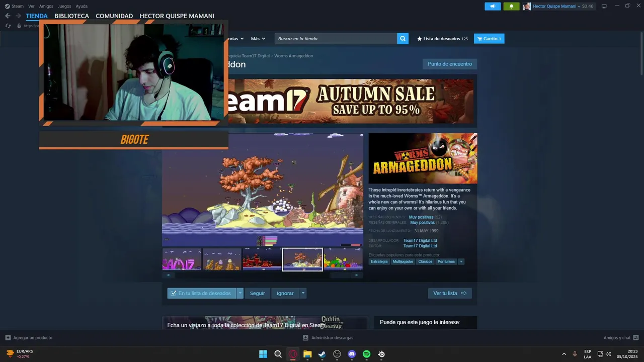Screen dimensions: 644x362
Task: Select the Estrategia tag
Action: (379, 261)
